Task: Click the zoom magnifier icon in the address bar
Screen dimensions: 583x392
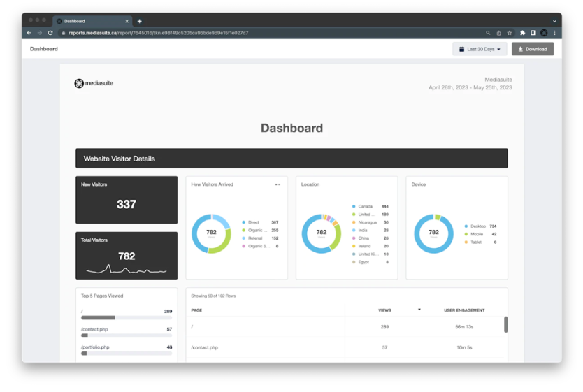Action: 488,33
